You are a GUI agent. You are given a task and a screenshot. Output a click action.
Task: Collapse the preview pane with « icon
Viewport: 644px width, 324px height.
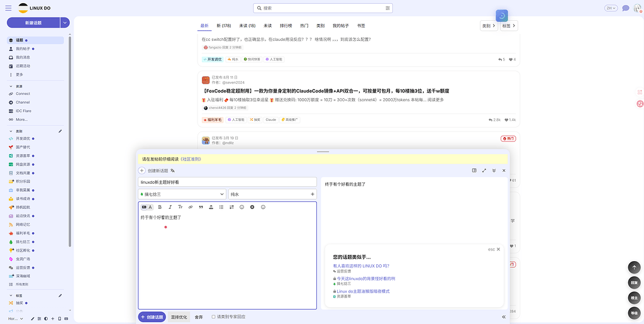click(x=504, y=316)
